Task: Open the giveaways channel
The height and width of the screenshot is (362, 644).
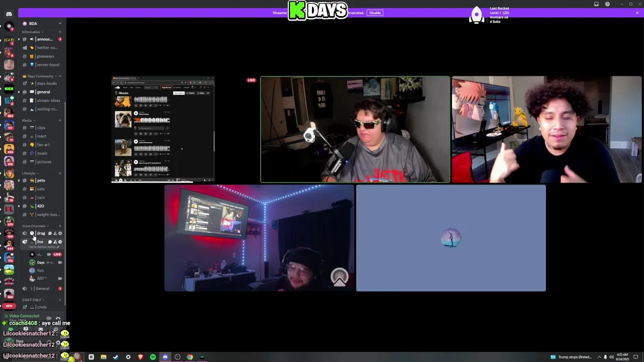Action: point(42,56)
